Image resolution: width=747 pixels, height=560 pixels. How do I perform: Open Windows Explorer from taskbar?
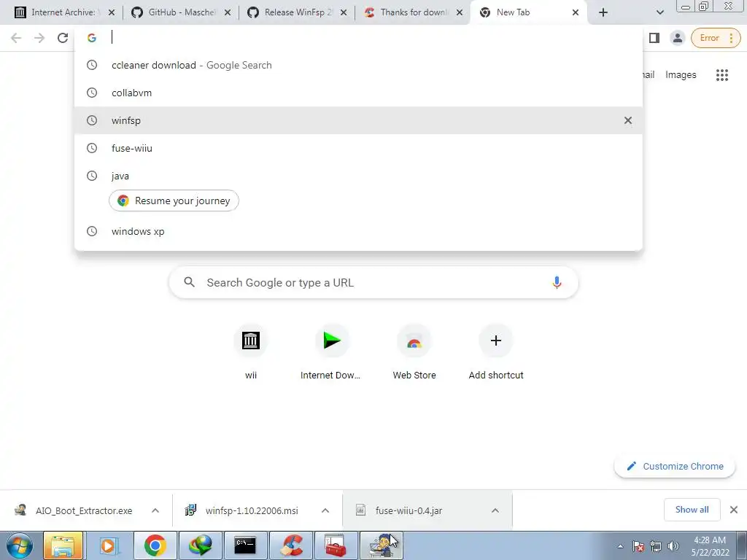63,545
